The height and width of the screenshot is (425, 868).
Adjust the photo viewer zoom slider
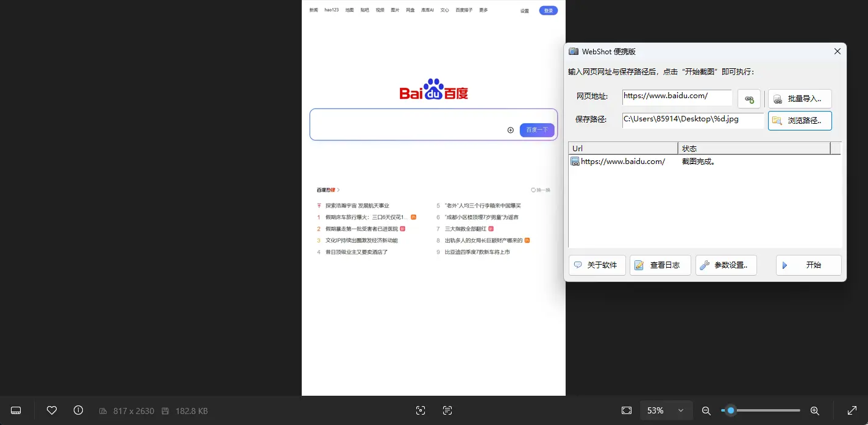click(761, 410)
